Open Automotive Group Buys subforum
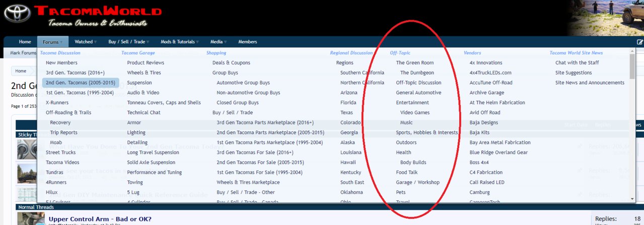644x225 pixels. [243, 83]
